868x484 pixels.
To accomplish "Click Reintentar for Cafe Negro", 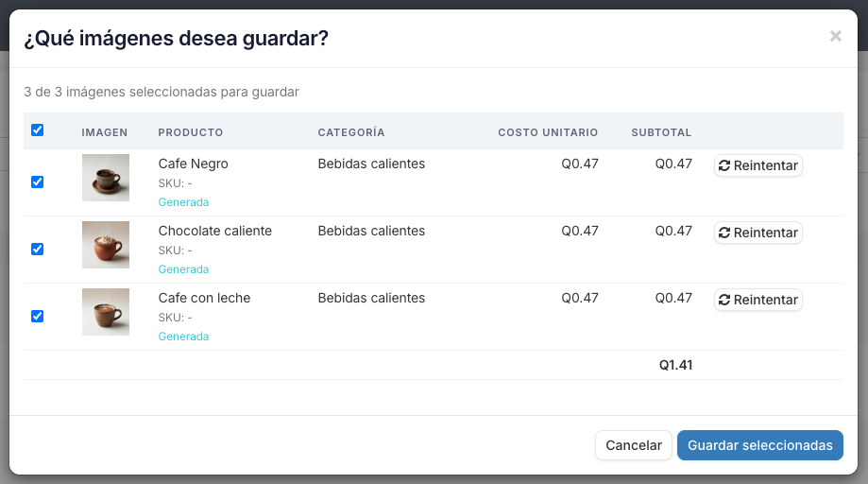I will 757,165.
